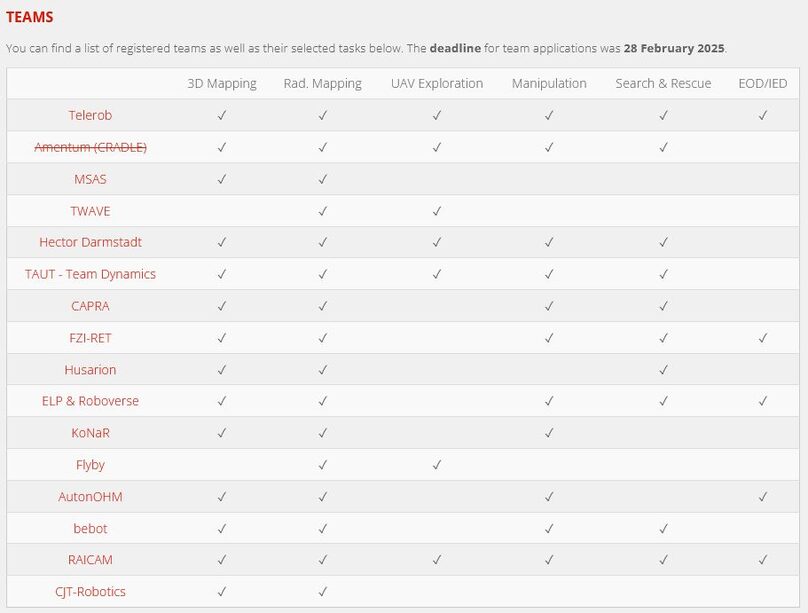Open the struck-through Amentum (CRADLE) link
The width and height of the screenshot is (808, 613).
[x=90, y=147]
